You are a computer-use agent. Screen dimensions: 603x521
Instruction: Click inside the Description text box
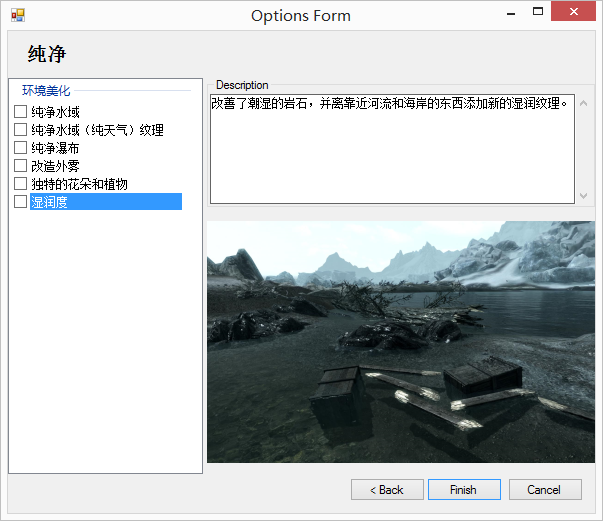click(x=391, y=148)
